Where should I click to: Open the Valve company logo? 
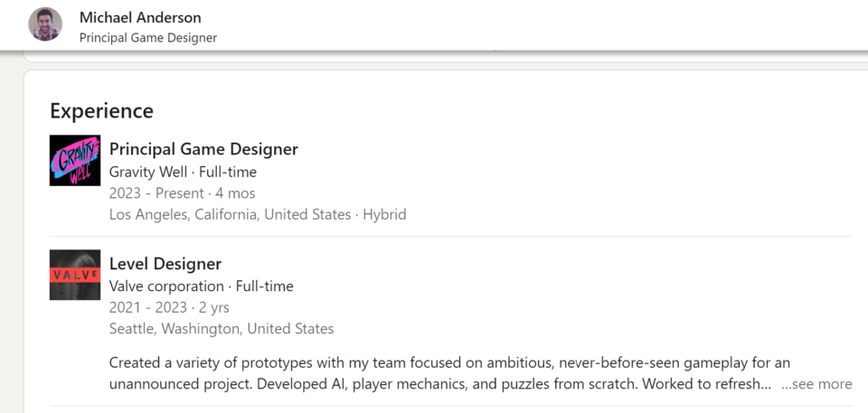coord(75,275)
